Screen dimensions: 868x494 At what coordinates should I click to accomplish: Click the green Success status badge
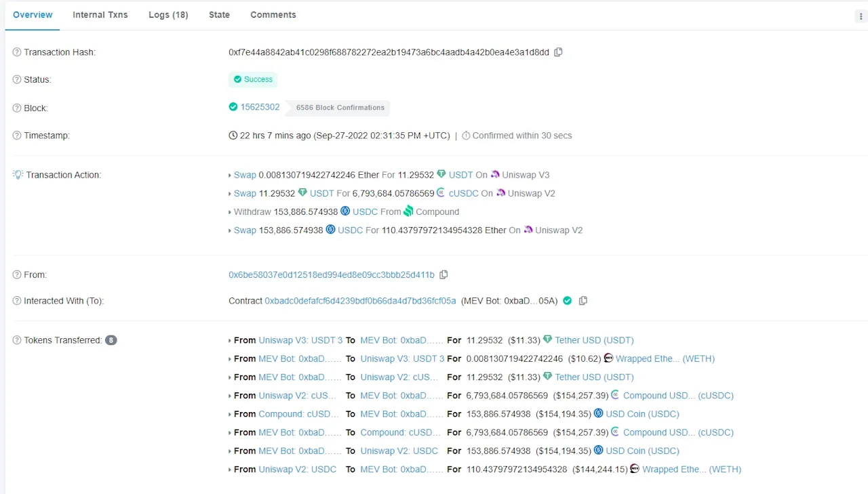coord(253,79)
